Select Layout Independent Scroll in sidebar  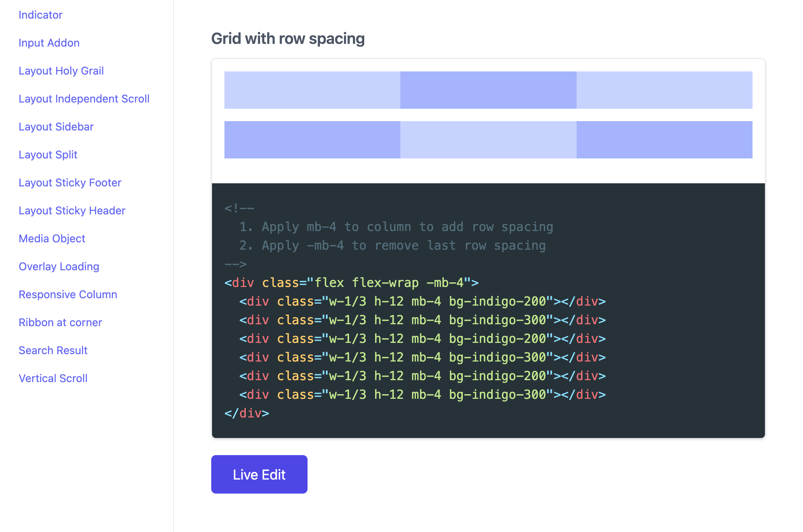click(x=84, y=99)
